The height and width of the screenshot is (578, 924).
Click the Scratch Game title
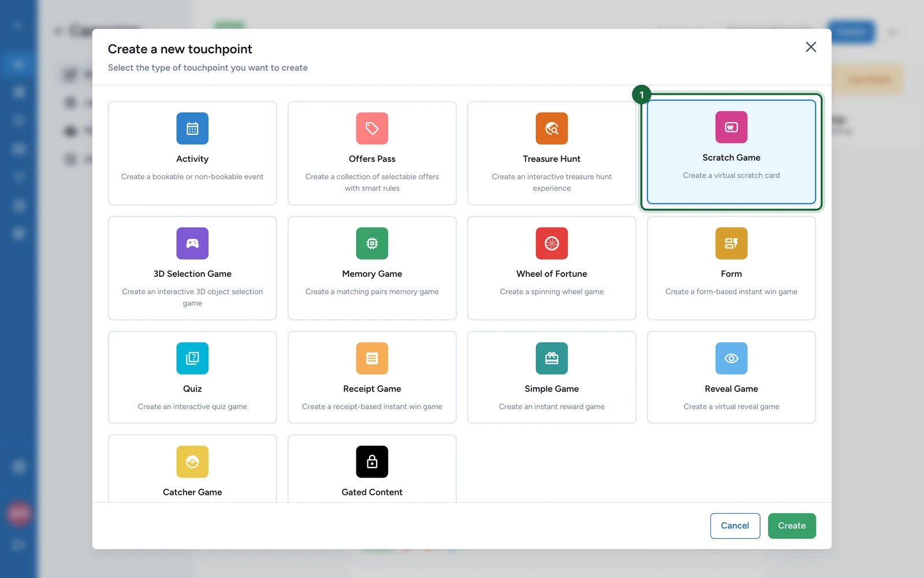point(731,158)
